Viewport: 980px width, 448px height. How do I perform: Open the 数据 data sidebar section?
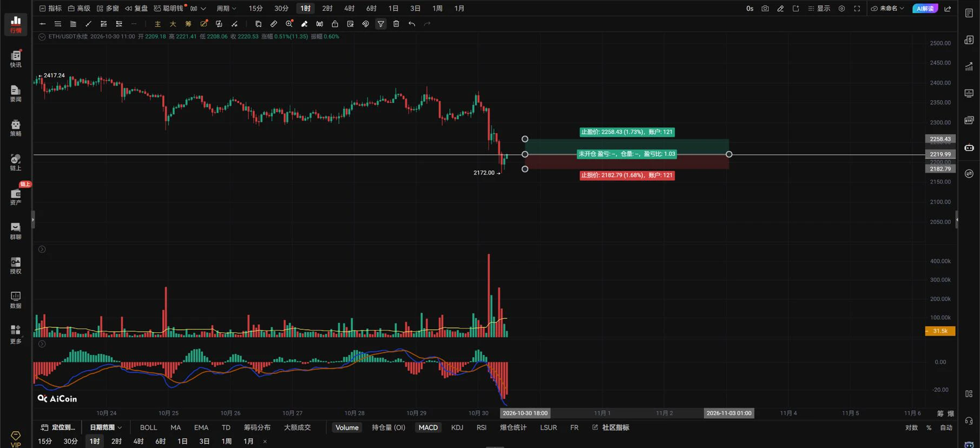pyautogui.click(x=16, y=300)
